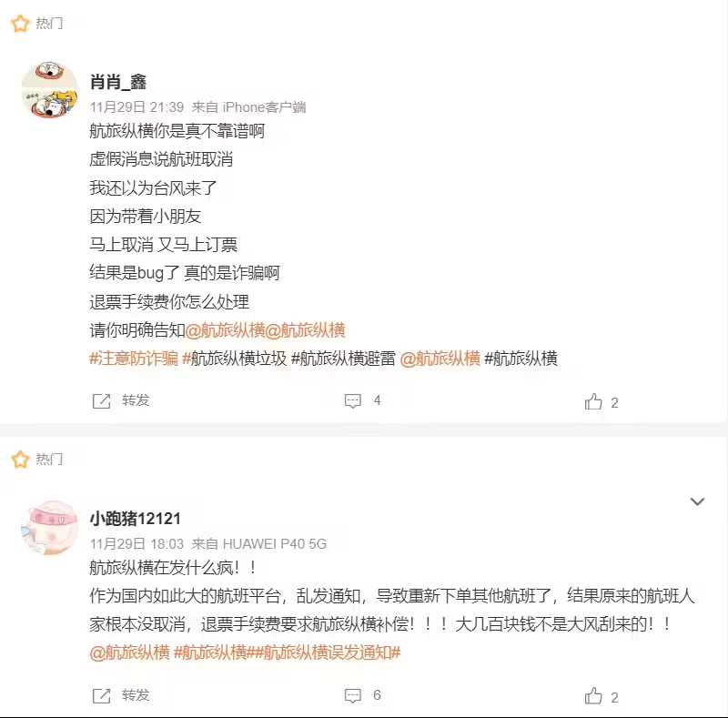Open 小跑猪12121's profile avatar

[x=50, y=528]
